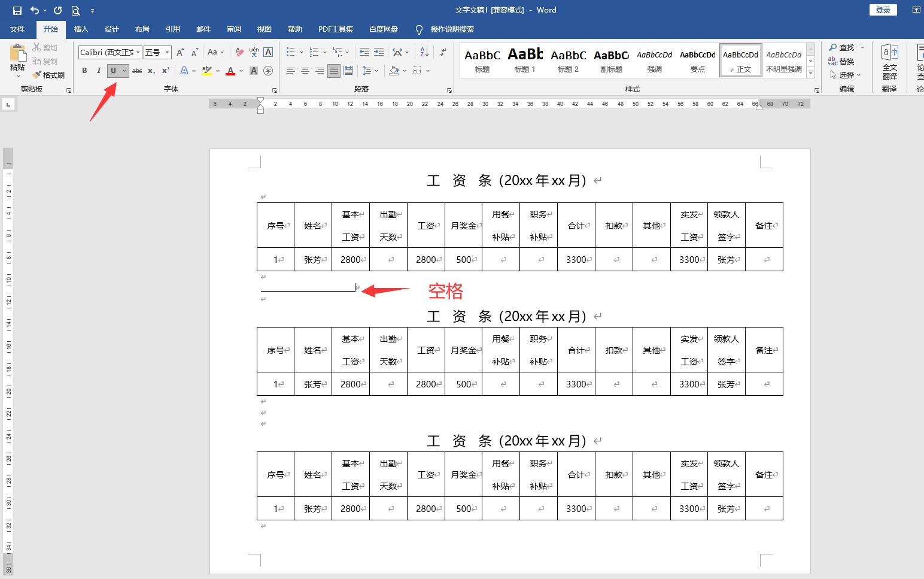Screen dimensions: 924x579
Task: Switch to the 插入 ribbon tab
Action: pos(81,29)
